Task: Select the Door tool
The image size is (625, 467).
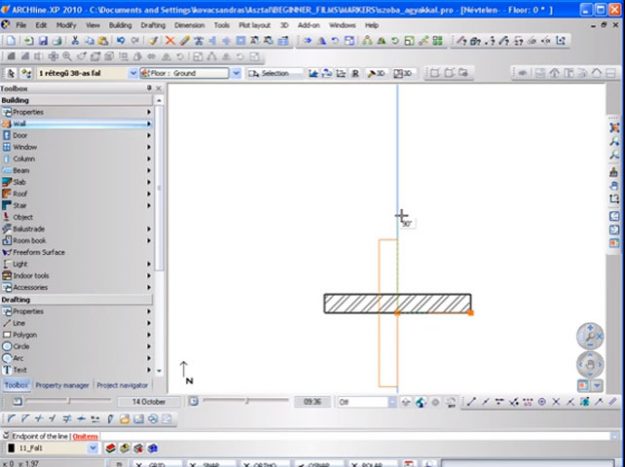Action: [20, 135]
